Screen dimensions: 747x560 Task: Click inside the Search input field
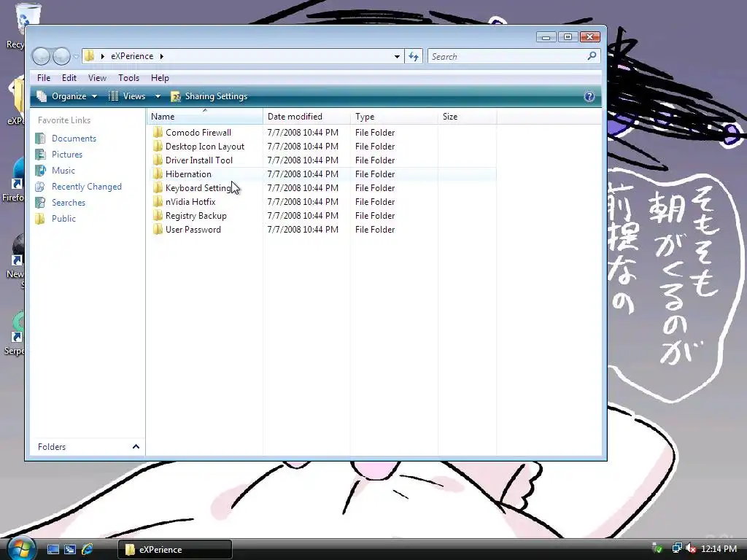[508, 57]
